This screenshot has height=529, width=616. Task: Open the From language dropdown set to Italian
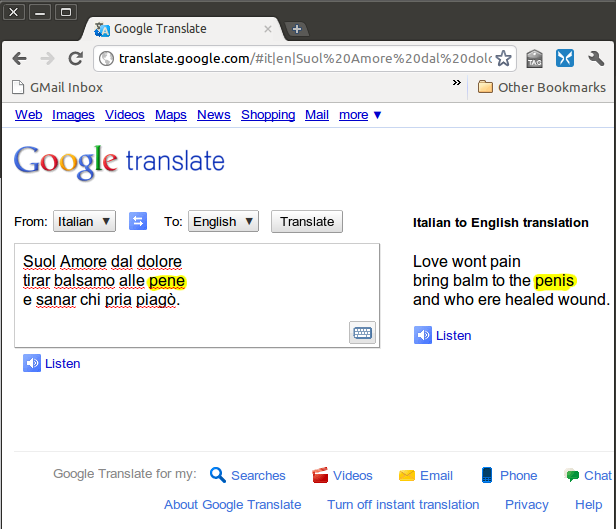point(84,221)
